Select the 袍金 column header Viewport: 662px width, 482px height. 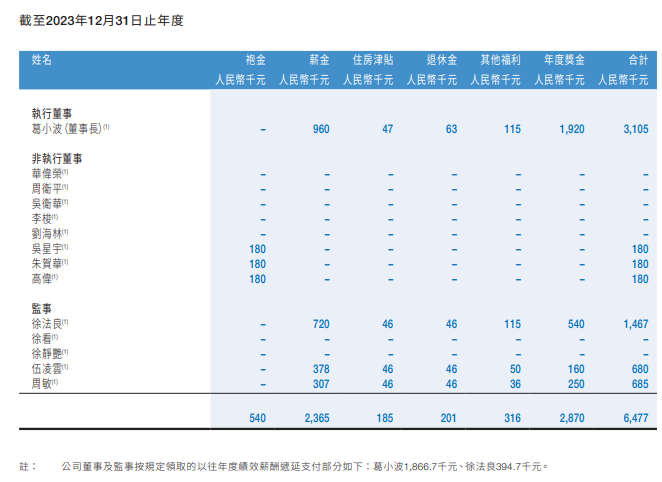tap(255, 60)
